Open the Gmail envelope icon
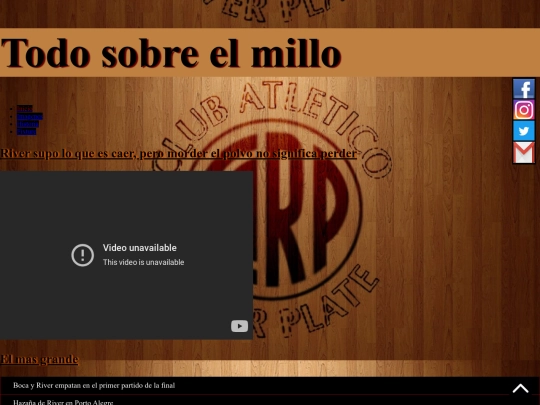Image resolution: width=540 pixels, height=405 pixels. 524,152
